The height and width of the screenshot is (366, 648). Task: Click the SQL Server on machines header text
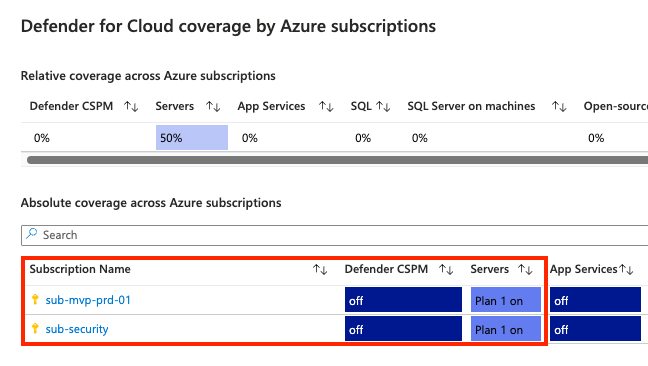click(471, 106)
